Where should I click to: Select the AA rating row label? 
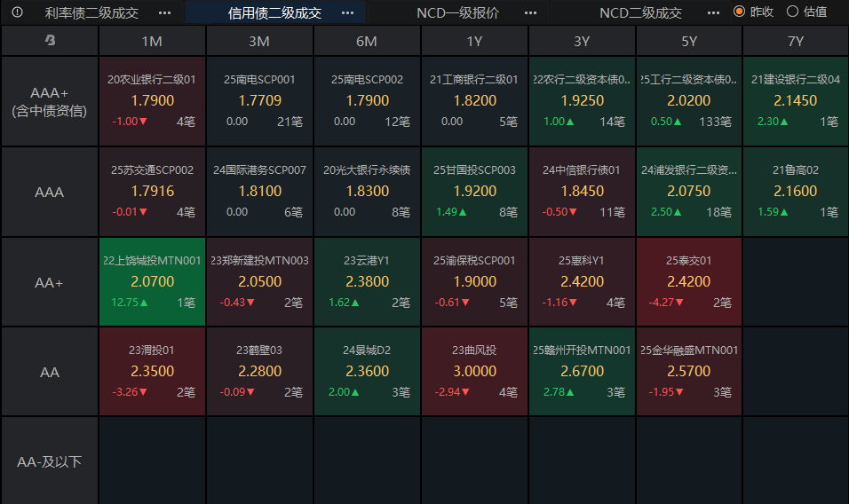49,372
